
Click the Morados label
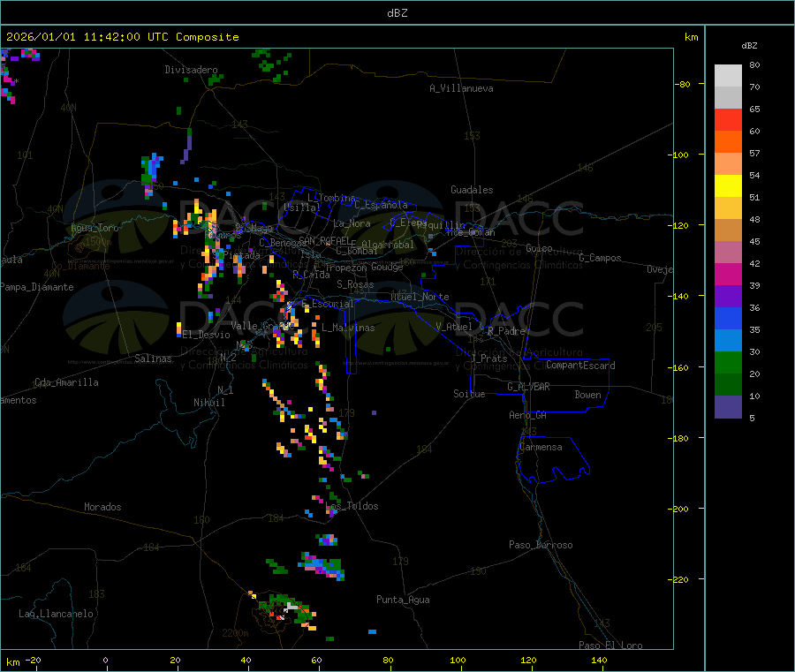point(102,507)
